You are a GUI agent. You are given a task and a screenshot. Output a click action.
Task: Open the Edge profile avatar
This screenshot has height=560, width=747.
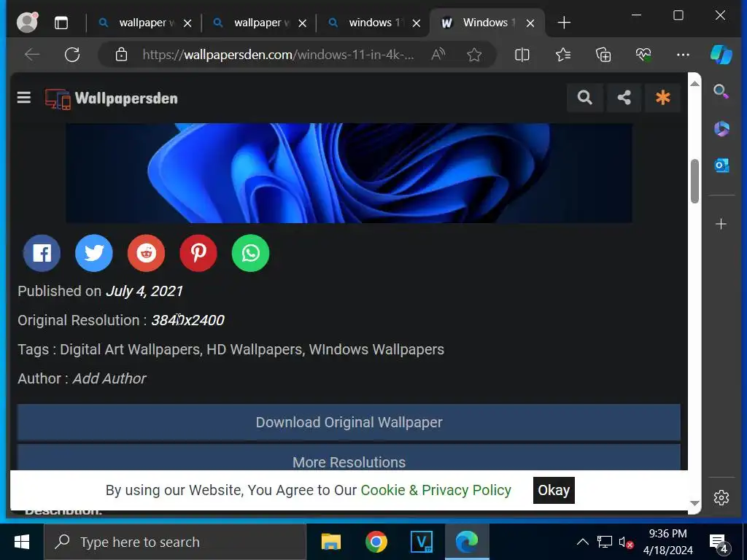click(27, 23)
